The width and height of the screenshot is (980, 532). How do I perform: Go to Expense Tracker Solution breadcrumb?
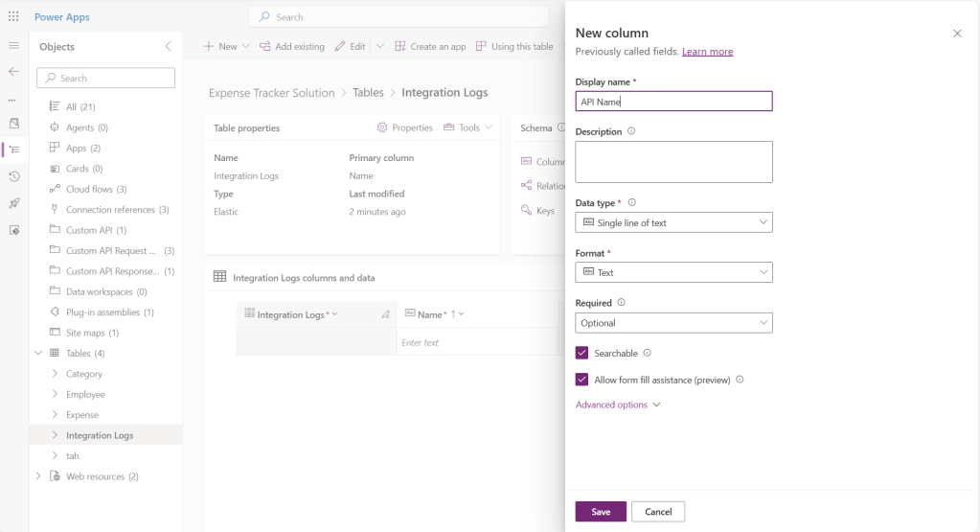click(272, 93)
